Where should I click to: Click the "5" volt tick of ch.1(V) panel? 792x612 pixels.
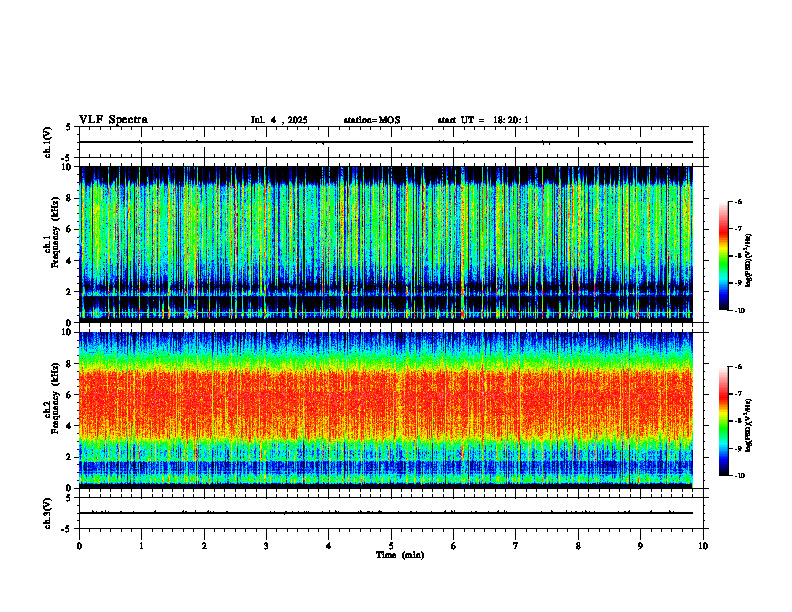click(69, 127)
